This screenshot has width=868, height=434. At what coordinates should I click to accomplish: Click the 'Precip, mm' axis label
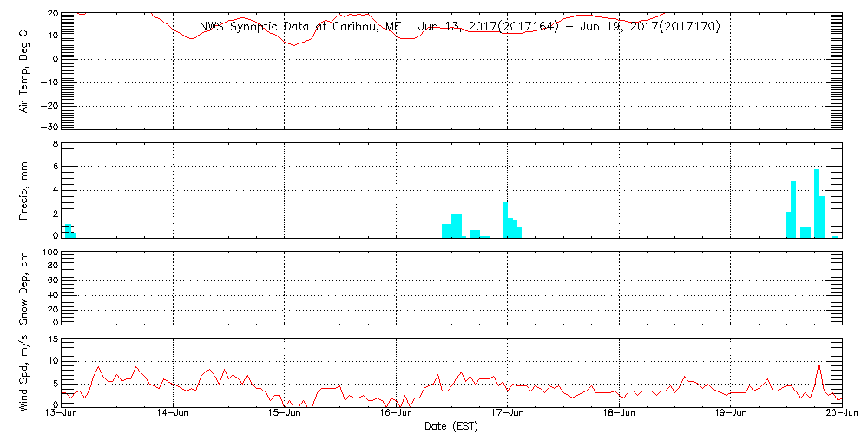coord(24,188)
